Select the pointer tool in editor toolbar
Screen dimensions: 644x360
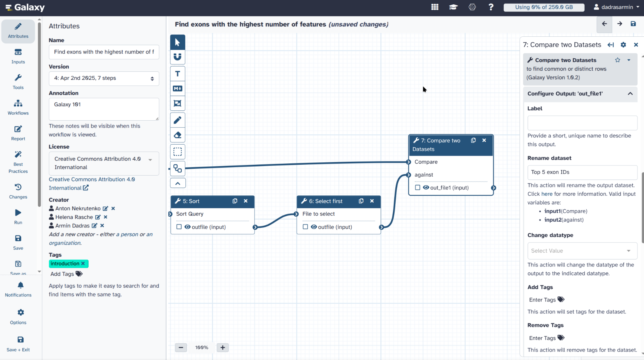177,42
